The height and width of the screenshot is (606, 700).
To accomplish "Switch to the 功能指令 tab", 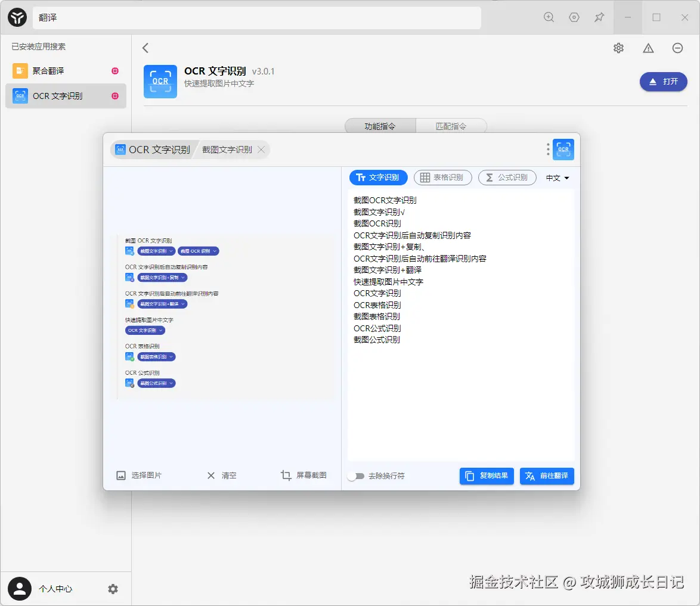I will 380,126.
